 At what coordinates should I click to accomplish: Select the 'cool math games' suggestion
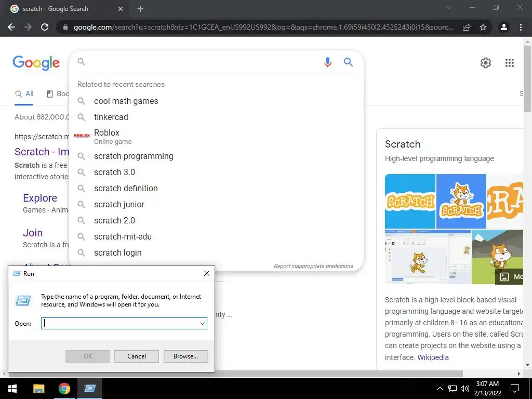216,101
